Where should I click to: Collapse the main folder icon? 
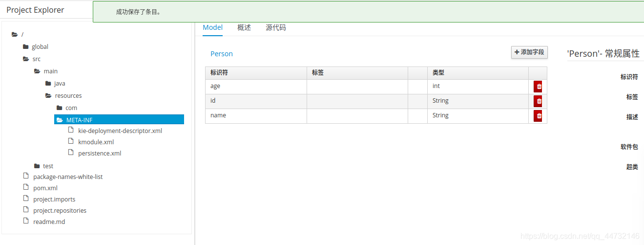(x=37, y=71)
